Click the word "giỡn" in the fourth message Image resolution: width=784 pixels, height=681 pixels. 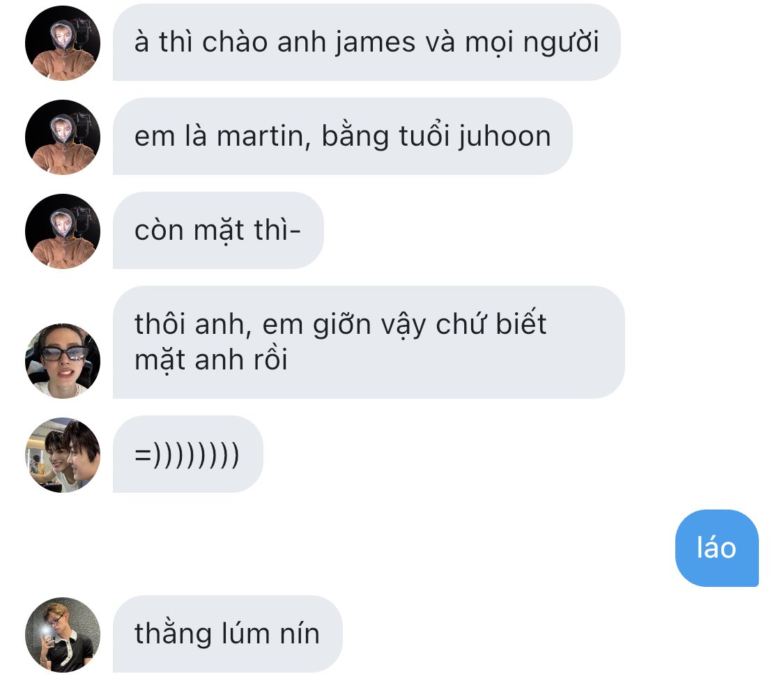342,325
